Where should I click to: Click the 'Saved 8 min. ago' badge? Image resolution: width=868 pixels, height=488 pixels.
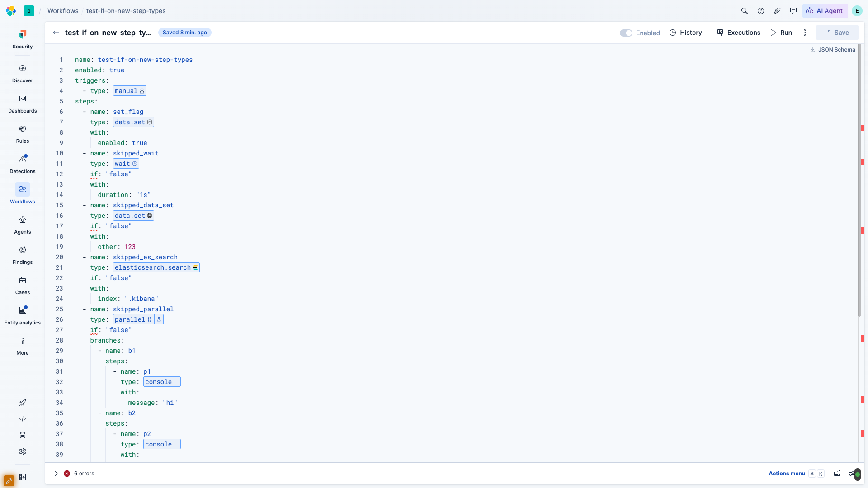[185, 33]
